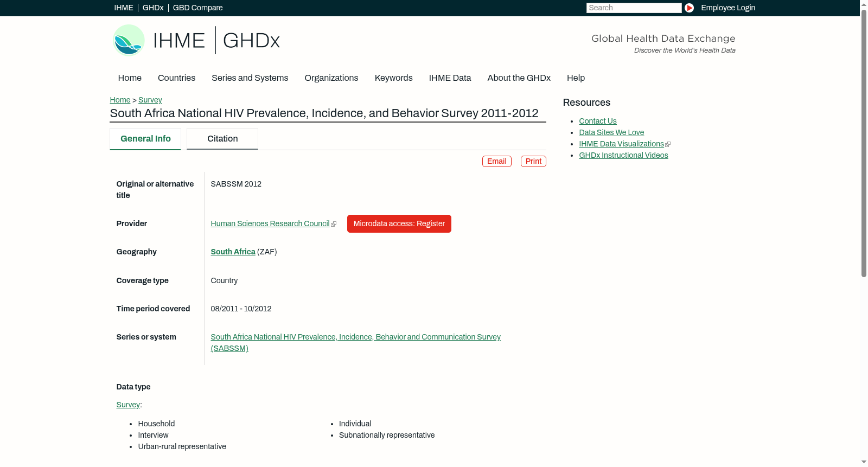Screen dimensions: 868x467
Task: Click the GHDx wordmark in header
Action: [x=251, y=41]
